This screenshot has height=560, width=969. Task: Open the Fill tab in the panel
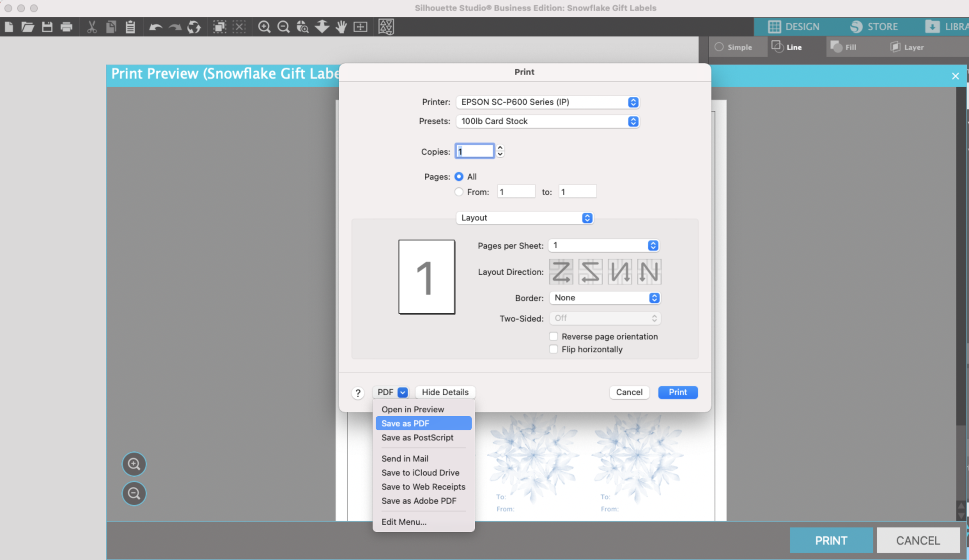(x=843, y=47)
